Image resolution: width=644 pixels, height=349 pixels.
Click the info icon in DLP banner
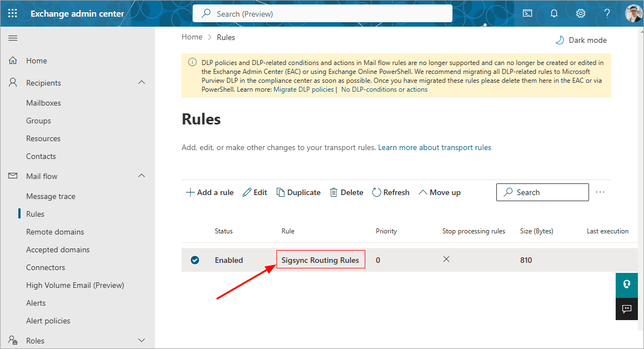pos(192,62)
